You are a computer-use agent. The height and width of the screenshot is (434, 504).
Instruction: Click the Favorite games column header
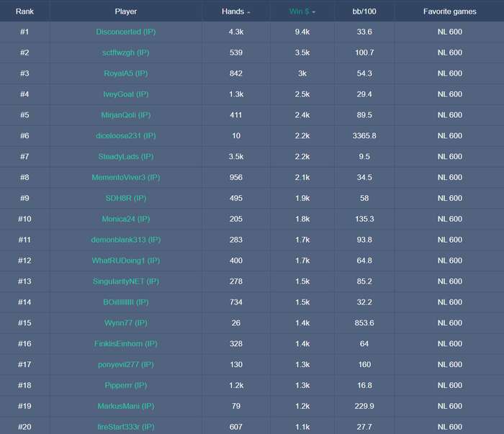(x=450, y=12)
